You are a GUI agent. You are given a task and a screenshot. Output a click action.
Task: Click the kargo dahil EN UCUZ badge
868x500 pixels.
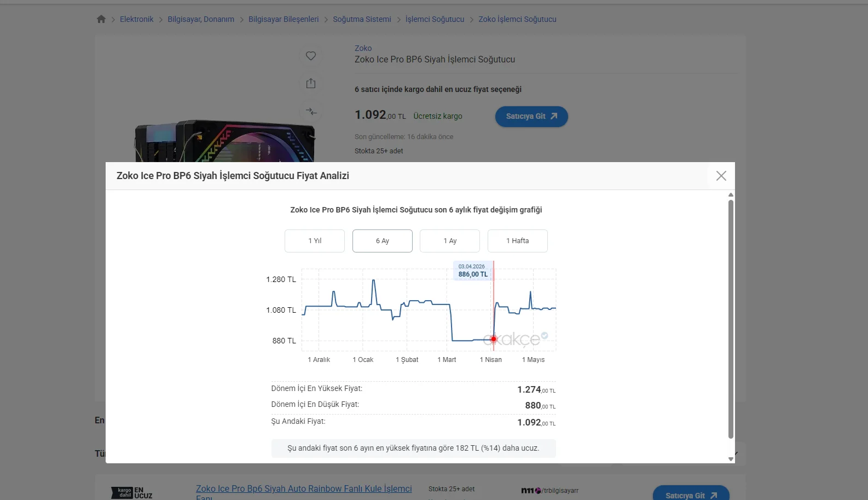132,493
